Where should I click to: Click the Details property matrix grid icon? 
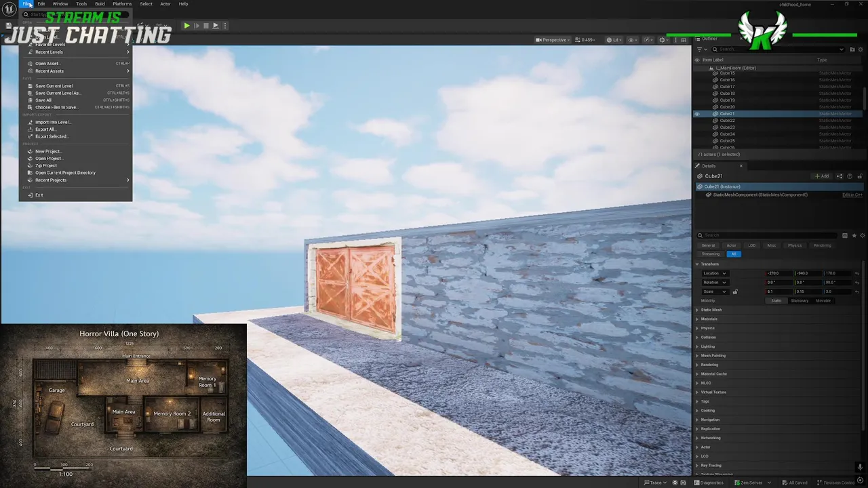[845, 235]
